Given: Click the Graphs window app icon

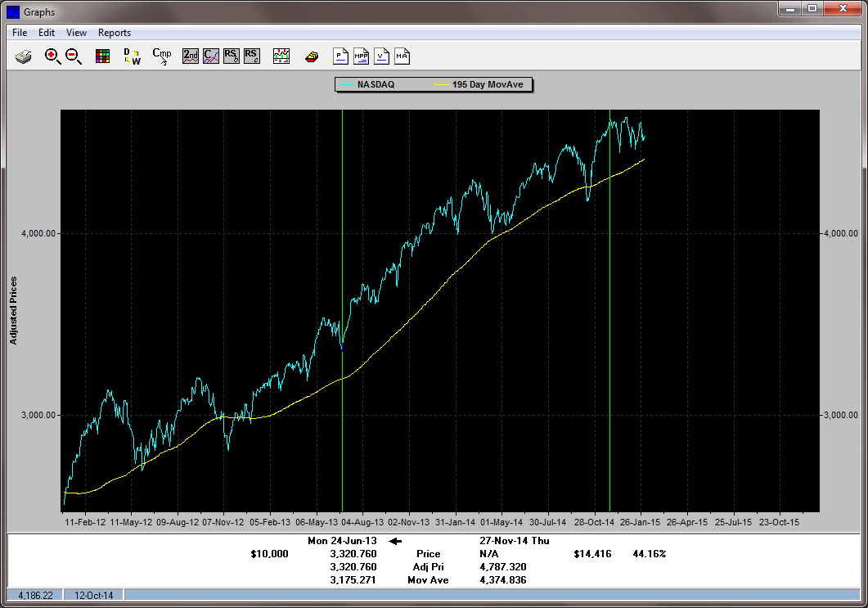Looking at the screenshot, I should (13, 11).
